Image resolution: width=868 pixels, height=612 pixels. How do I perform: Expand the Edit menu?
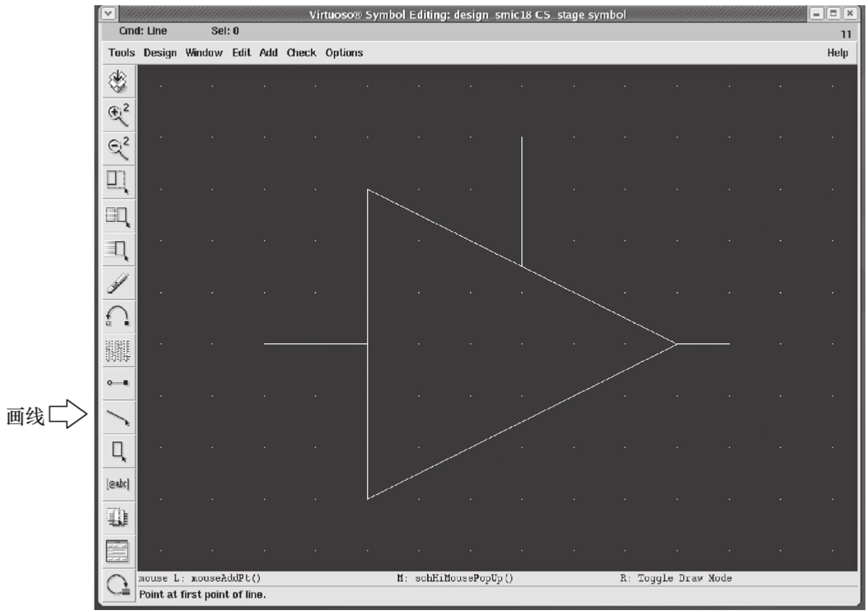241,53
